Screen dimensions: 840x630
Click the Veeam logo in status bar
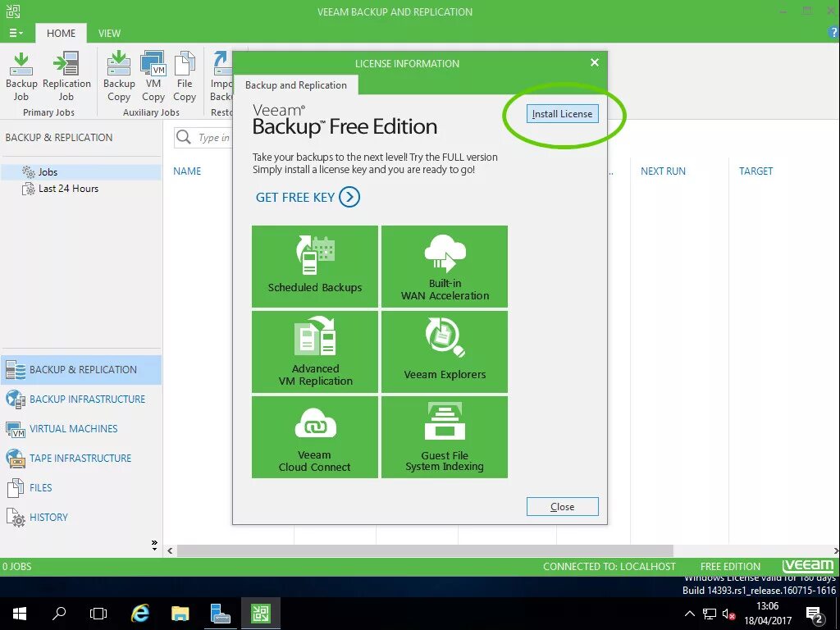pos(808,566)
